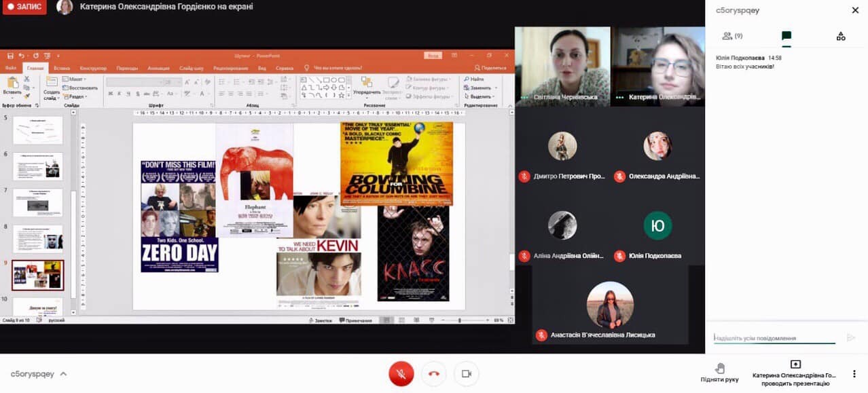Click the Вставить paste icon

(12, 83)
